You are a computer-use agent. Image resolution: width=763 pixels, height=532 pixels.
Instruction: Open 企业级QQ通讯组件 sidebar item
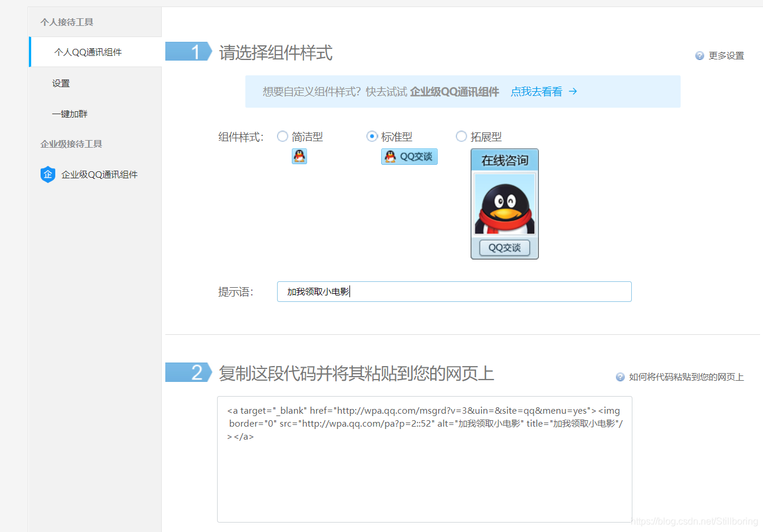(x=99, y=174)
